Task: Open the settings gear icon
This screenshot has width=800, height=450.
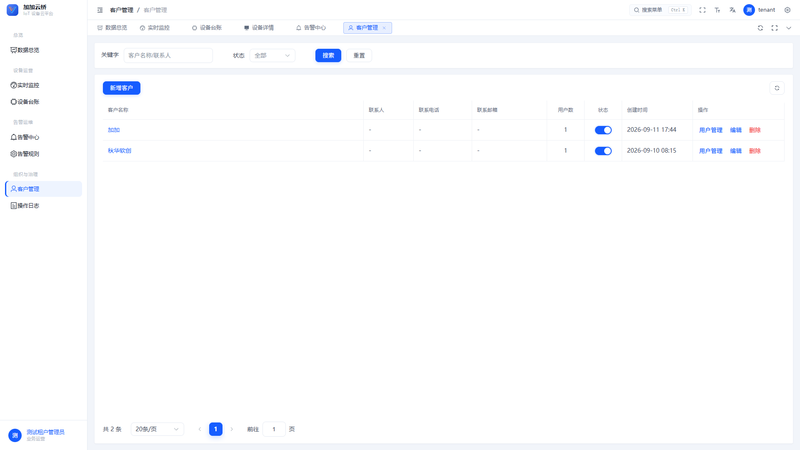Action: [787, 10]
